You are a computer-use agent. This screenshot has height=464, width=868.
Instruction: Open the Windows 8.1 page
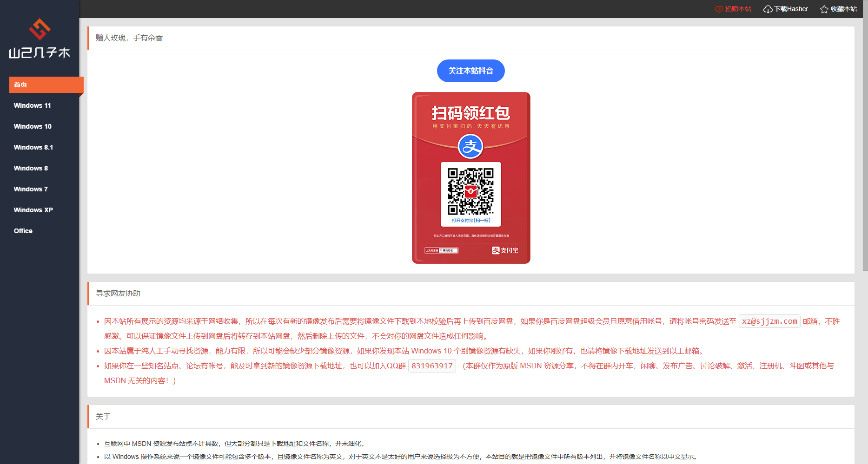[x=33, y=147]
